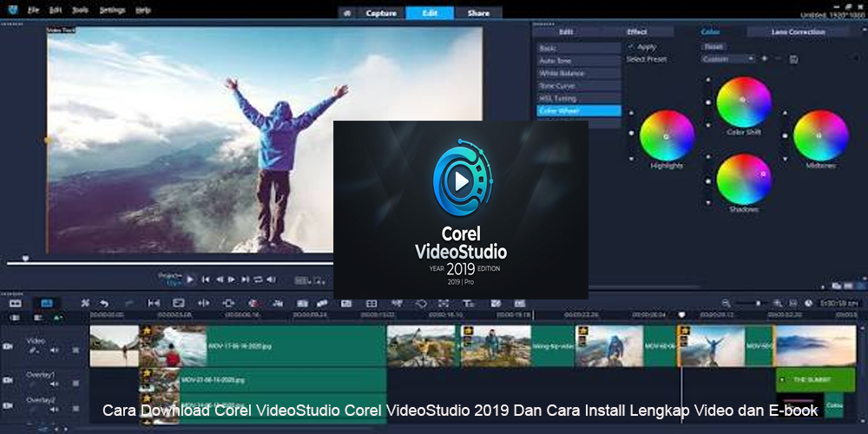The image size is (868, 434).
Task: Open the Multi-Camera Editor icon
Action: 372,303
